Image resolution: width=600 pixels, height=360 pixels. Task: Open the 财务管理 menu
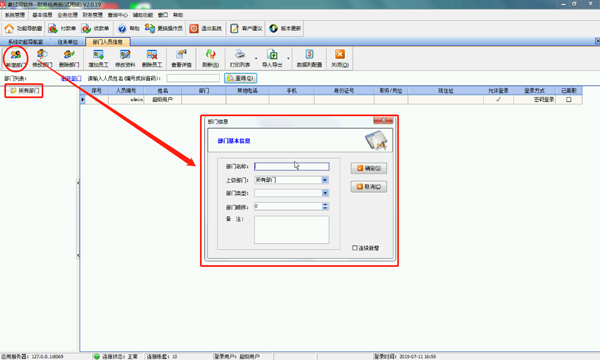pos(93,15)
